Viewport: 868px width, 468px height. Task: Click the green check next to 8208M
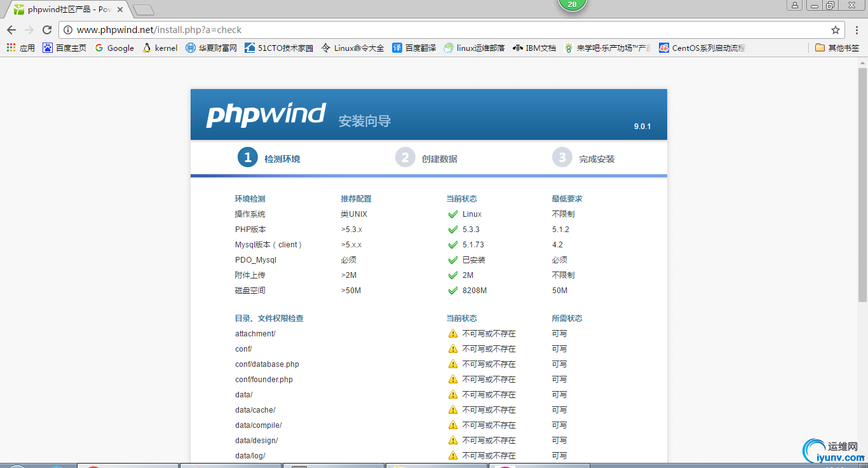point(453,291)
